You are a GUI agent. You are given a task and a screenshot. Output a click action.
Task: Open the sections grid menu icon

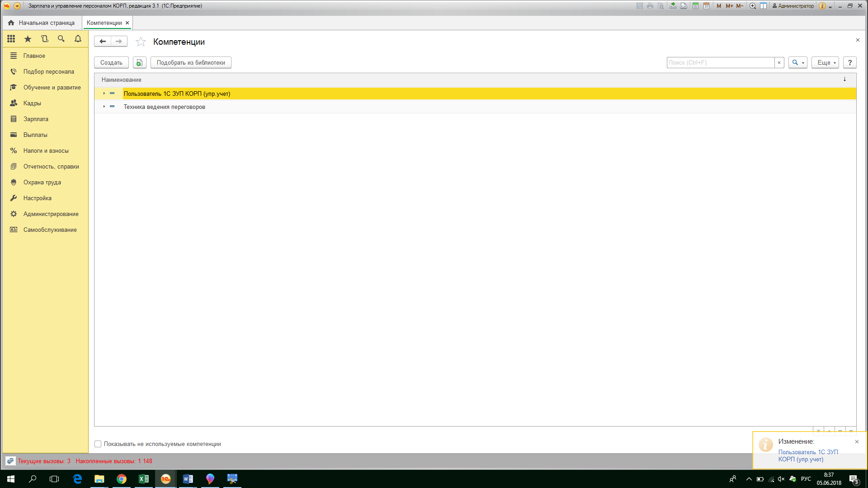coord(11,39)
